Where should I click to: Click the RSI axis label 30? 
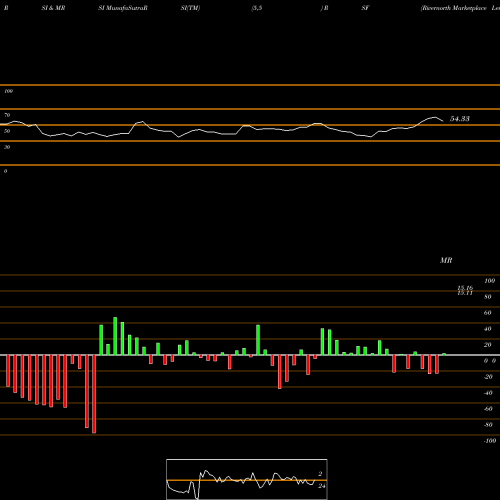(x=7, y=147)
